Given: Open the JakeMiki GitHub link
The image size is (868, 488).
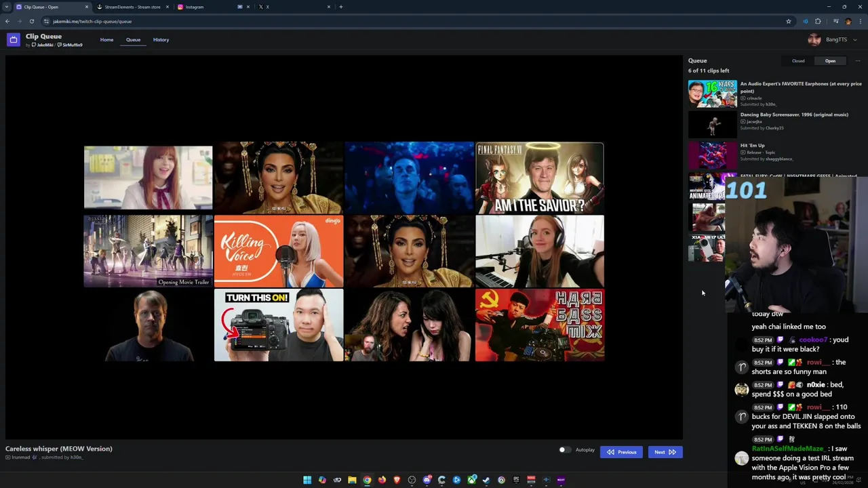Looking at the screenshot, I should (x=43, y=45).
